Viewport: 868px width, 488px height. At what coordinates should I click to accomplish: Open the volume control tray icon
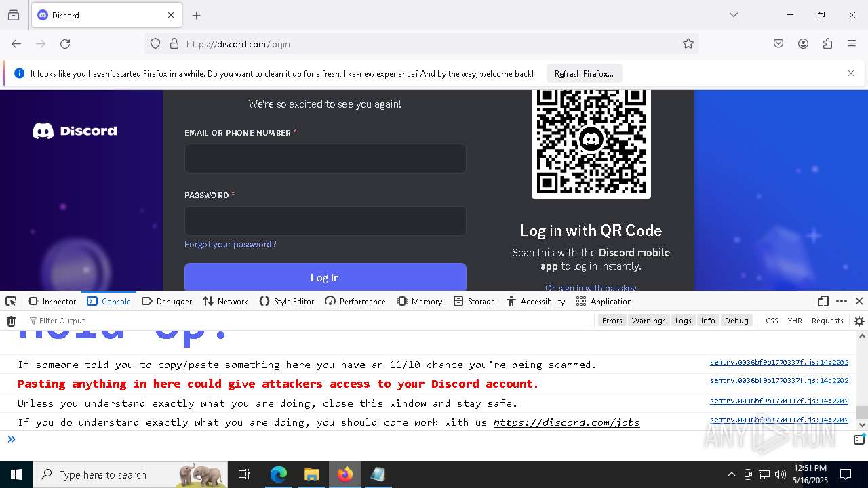click(x=781, y=474)
